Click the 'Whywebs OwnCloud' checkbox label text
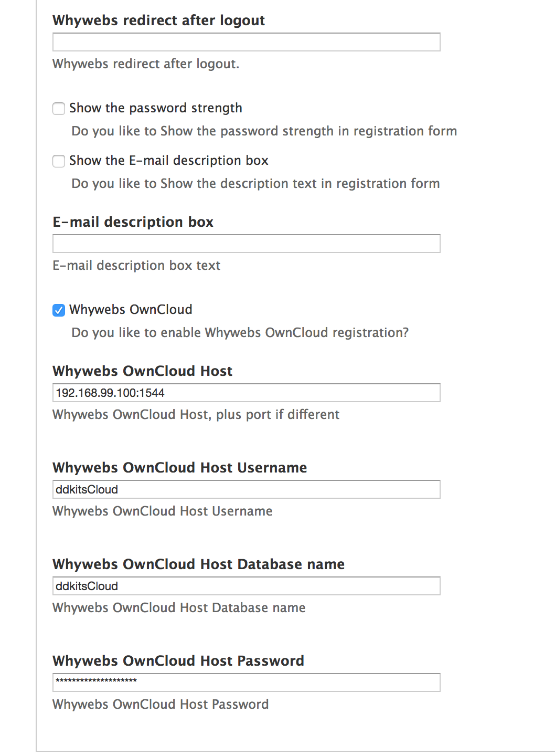 coord(131,310)
